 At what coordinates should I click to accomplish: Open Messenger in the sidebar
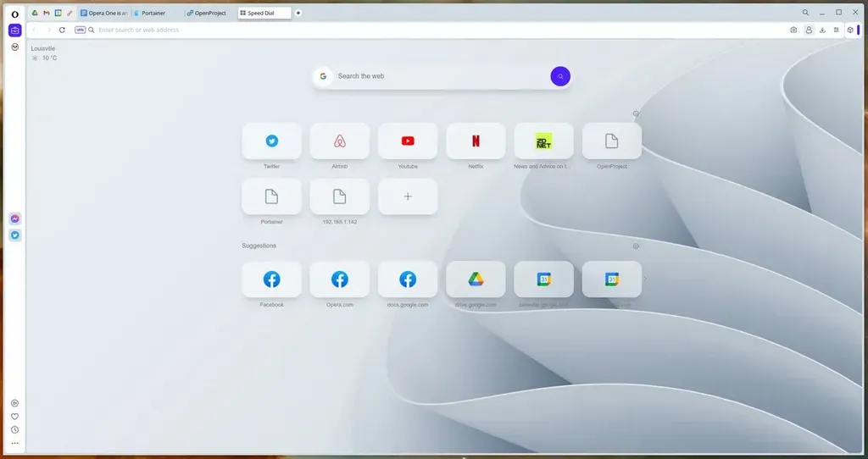pos(15,218)
